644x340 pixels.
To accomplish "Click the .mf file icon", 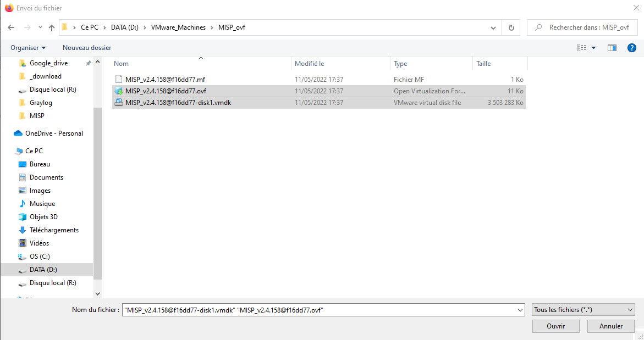I will pos(118,79).
